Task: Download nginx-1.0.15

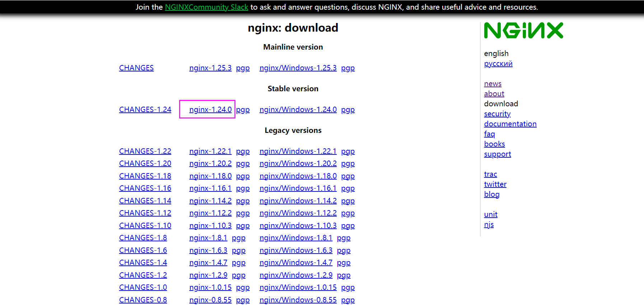Action: [210, 287]
